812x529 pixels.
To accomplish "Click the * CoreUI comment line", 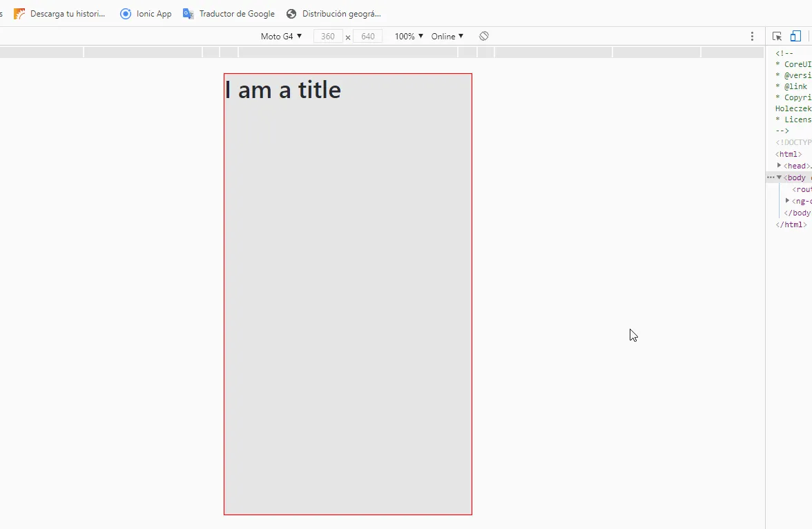I will click(x=793, y=64).
